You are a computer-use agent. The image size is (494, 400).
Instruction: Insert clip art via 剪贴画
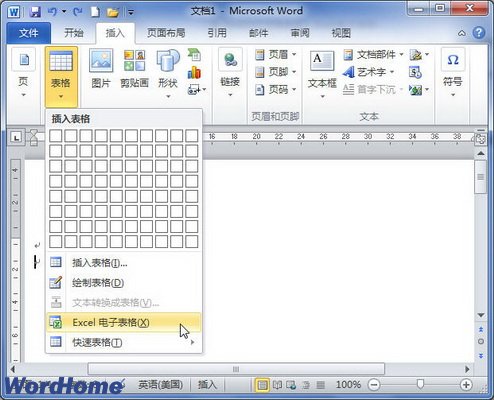(134, 70)
